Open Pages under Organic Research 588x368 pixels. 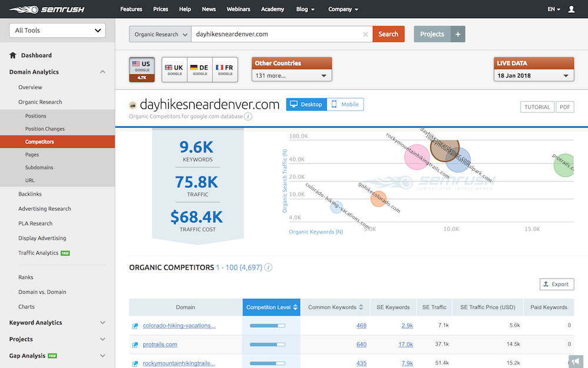(x=32, y=155)
